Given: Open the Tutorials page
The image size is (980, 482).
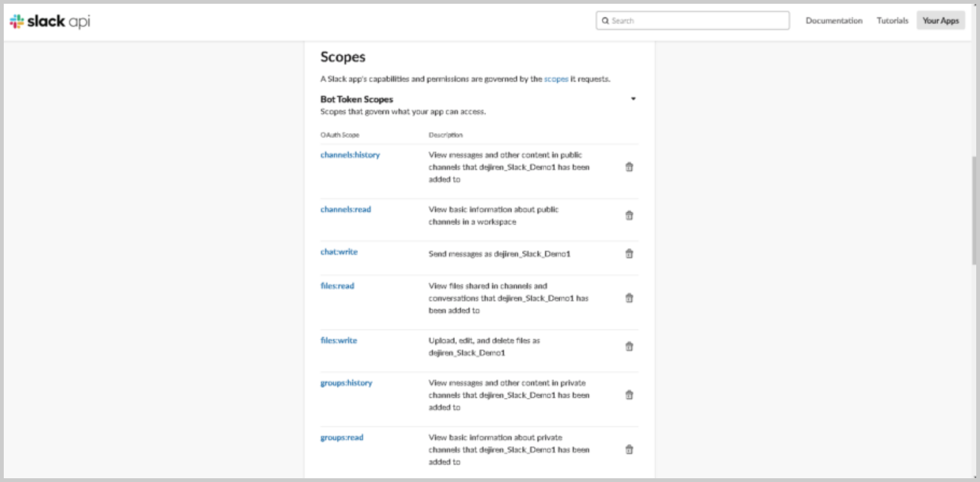Looking at the screenshot, I should (x=893, y=21).
